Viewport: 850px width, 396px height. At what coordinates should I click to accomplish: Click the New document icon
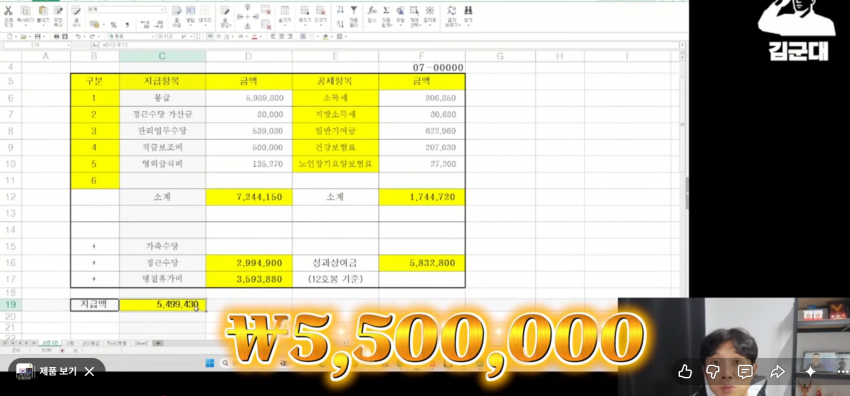pyautogui.click(x=9, y=36)
